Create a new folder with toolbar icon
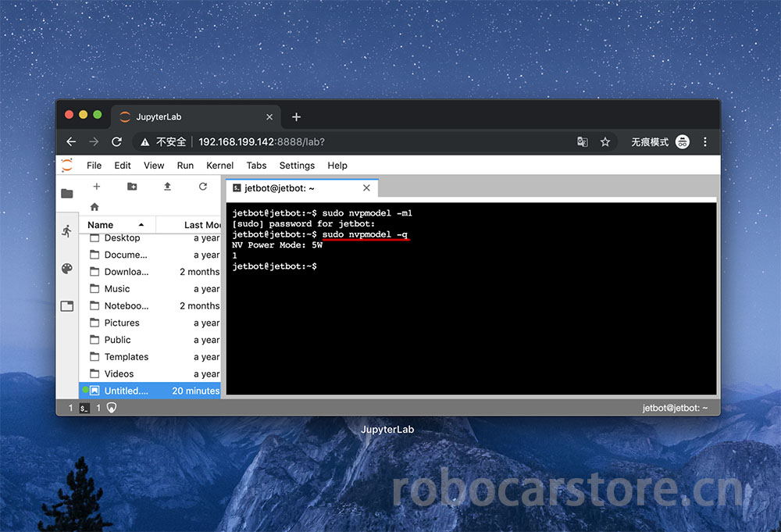 132,187
